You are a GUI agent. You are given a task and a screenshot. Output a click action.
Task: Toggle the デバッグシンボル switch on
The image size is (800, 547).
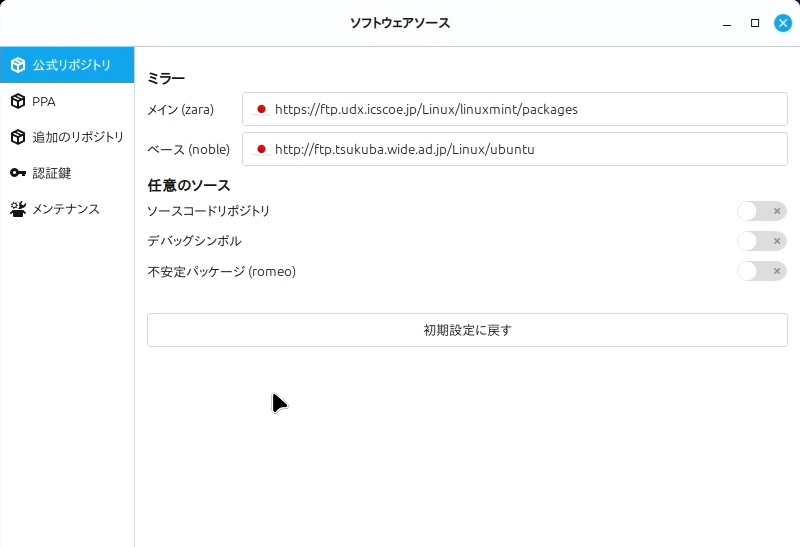(x=761, y=241)
